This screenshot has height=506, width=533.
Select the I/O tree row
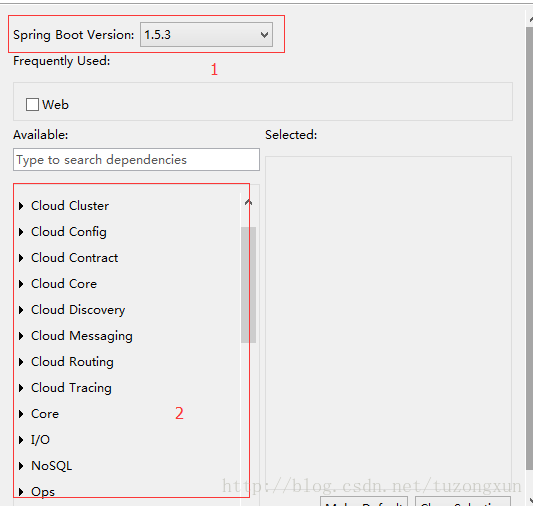(40, 440)
